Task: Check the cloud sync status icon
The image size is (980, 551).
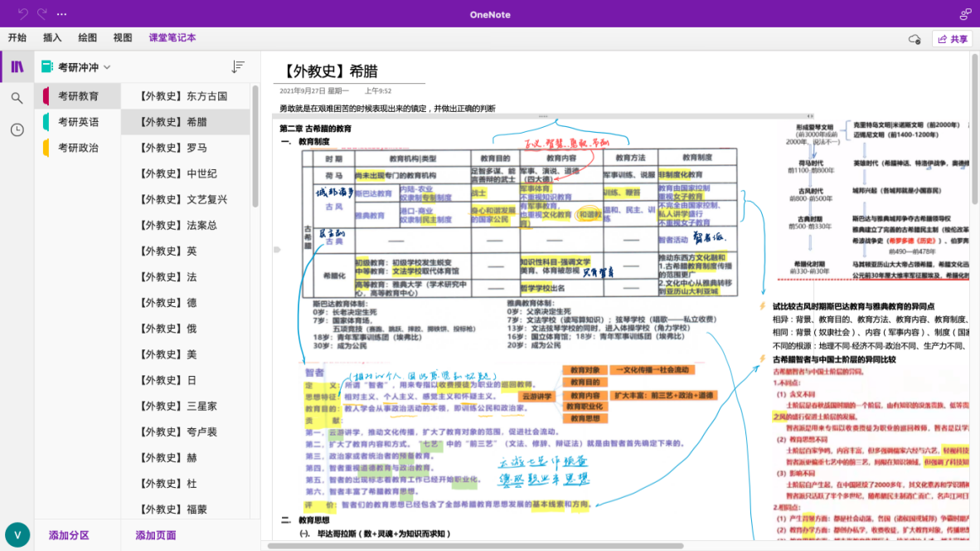Action: click(915, 39)
